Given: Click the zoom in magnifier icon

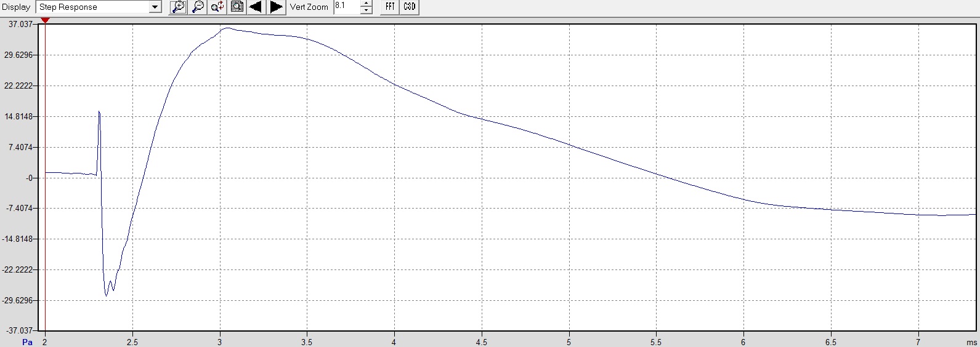Looking at the screenshot, I should (178, 7).
